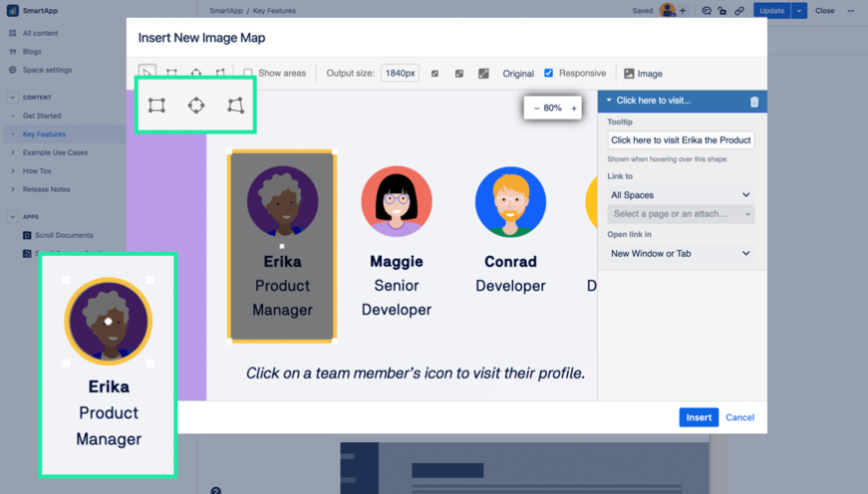Enable the Show areas checkbox

[248, 73]
